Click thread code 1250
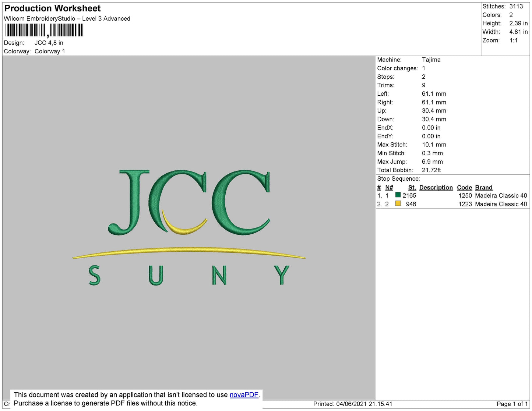Image resolution: width=532 pixels, height=411 pixels. (x=465, y=195)
